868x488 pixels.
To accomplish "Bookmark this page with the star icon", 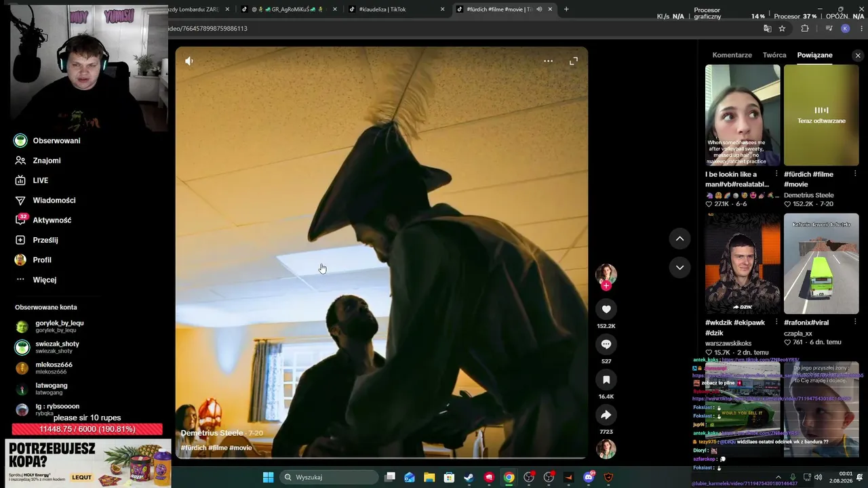I will 782,28.
